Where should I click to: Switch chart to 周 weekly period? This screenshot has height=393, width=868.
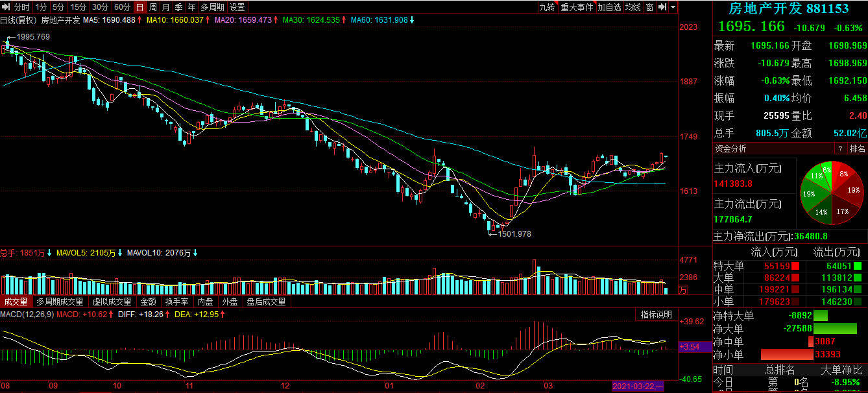[152, 7]
